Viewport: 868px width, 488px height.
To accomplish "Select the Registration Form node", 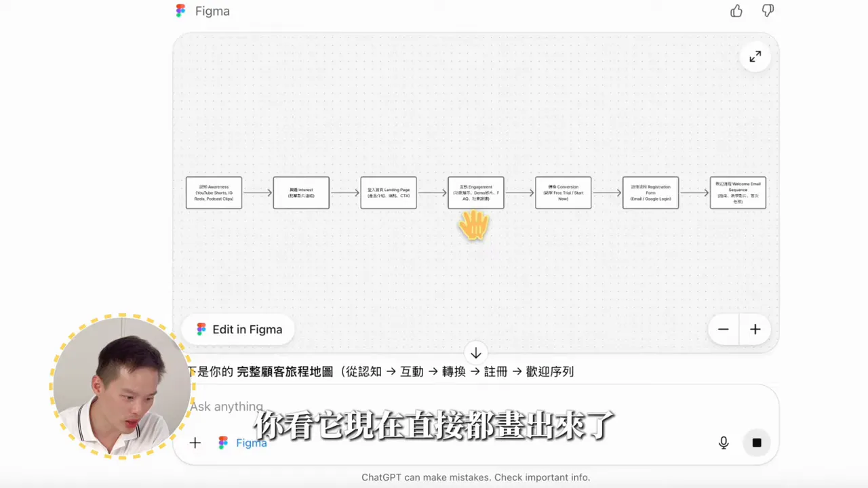I will [650, 192].
